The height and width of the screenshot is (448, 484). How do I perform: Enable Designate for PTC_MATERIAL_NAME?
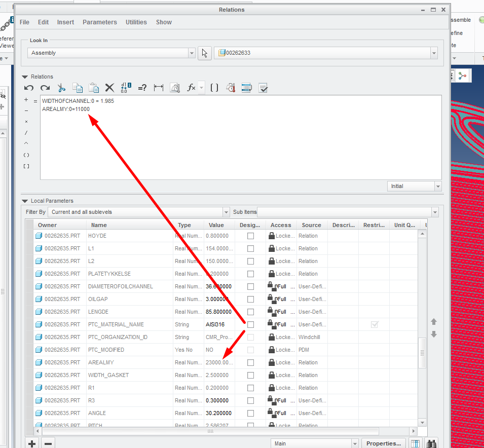coord(250,324)
